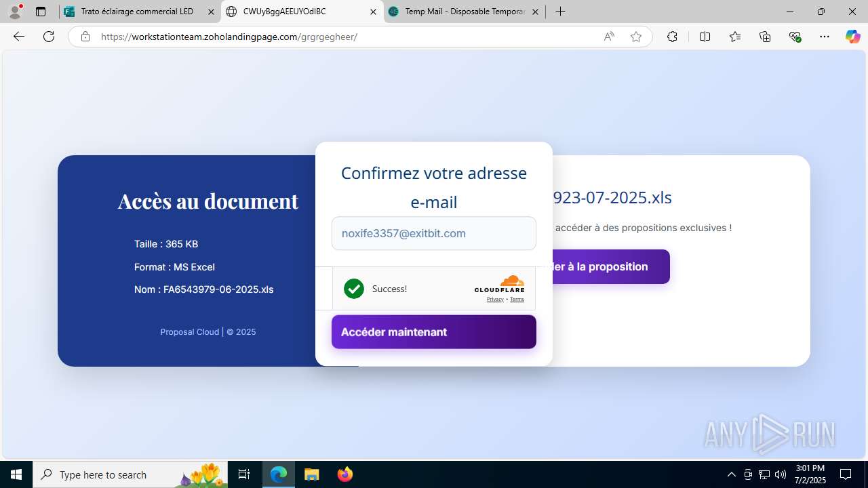Click the Cloudflare Success checkmark
Screen dimensions: 868x488
pyautogui.click(x=354, y=289)
